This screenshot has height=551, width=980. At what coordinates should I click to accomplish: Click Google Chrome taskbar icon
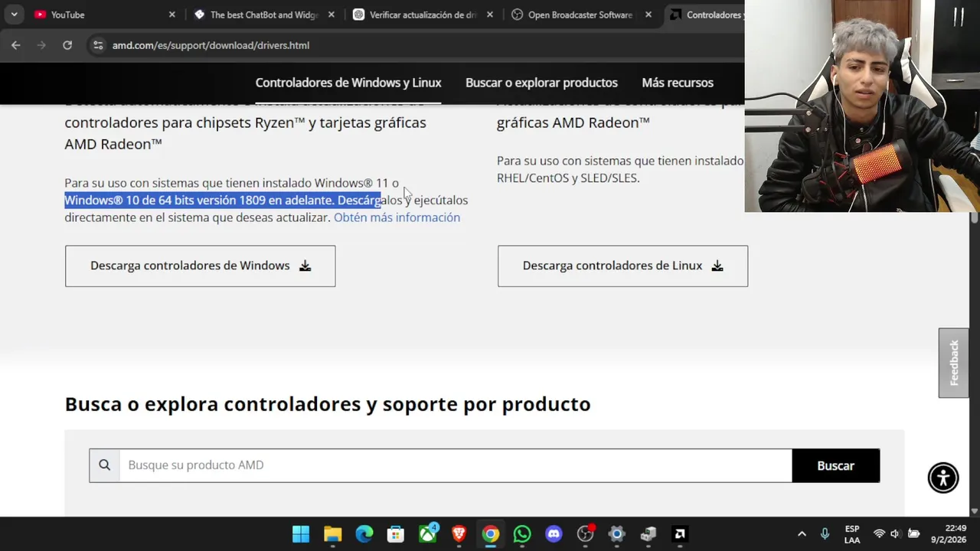[490, 534]
